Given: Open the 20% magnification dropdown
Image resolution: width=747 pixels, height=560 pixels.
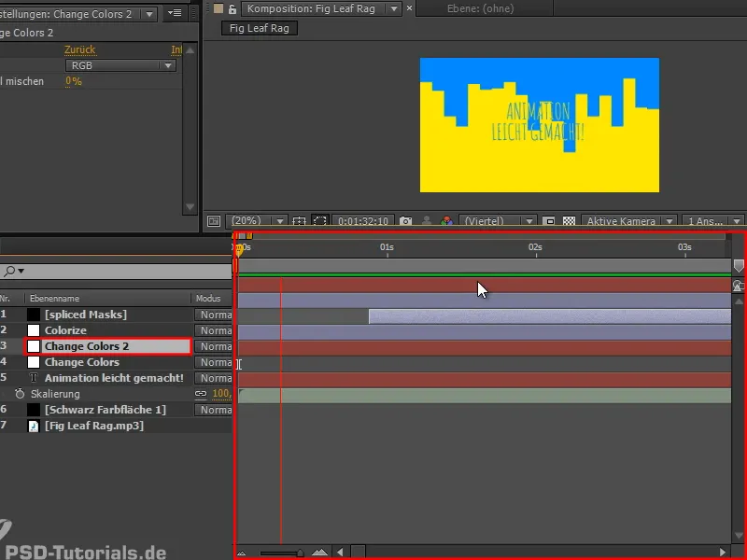Looking at the screenshot, I should 257,221.
